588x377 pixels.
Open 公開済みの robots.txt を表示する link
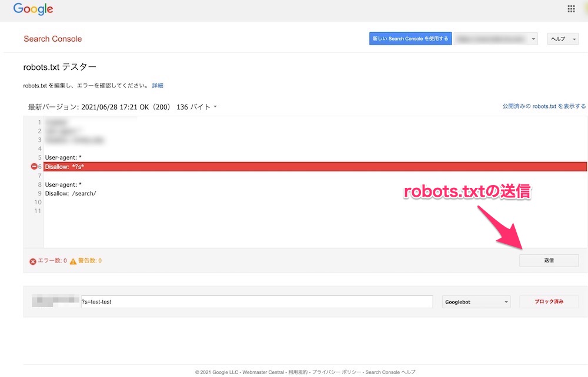tap(544, 106)
